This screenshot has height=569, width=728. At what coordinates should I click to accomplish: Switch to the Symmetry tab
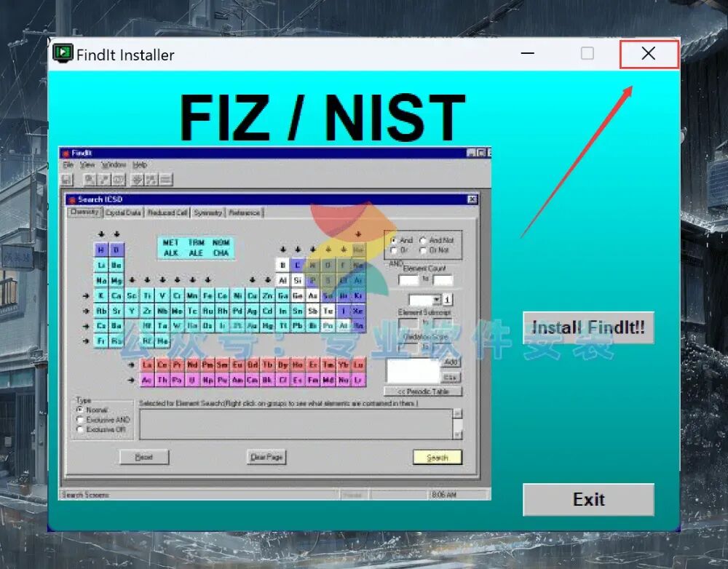(208, 212)
